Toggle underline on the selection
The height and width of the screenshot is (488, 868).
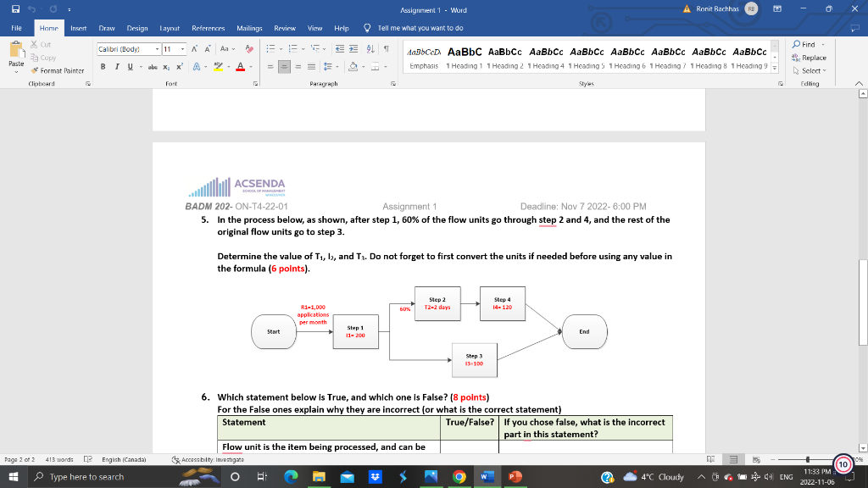129,66
